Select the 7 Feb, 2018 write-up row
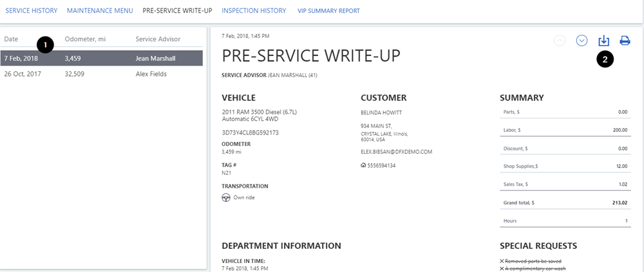Viewport: 644px width, 272px height. pos(102,58)
